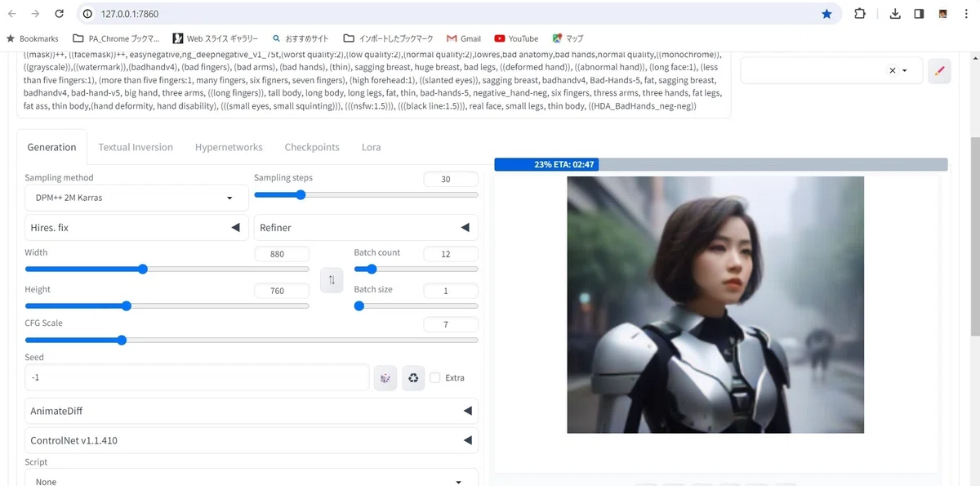Randomize seed with the dice icon
The width and height of the screenshot is (980, 486).
pos(385,377)
